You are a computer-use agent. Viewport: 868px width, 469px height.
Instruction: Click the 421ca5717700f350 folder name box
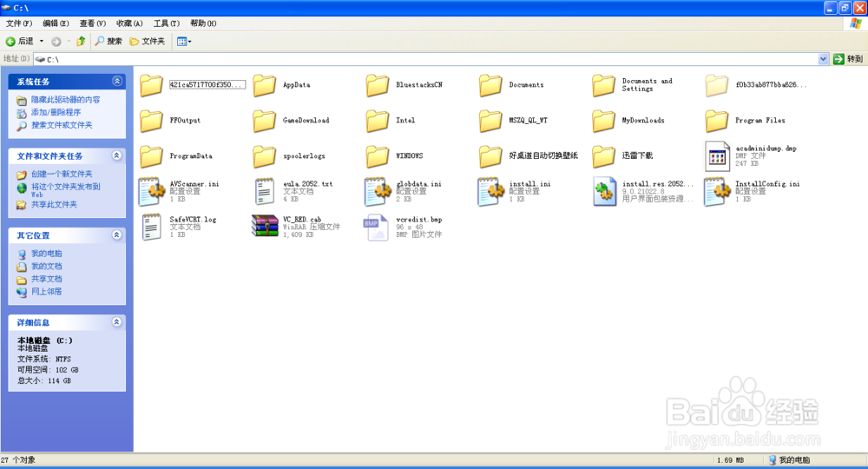pyautogui.click(x=207, y=85)
